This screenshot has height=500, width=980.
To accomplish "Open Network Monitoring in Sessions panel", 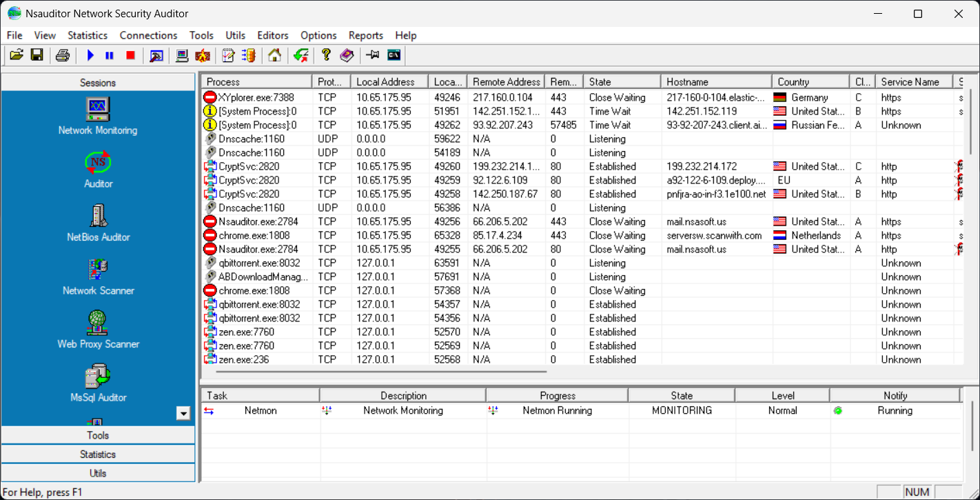I will [98, 116].
